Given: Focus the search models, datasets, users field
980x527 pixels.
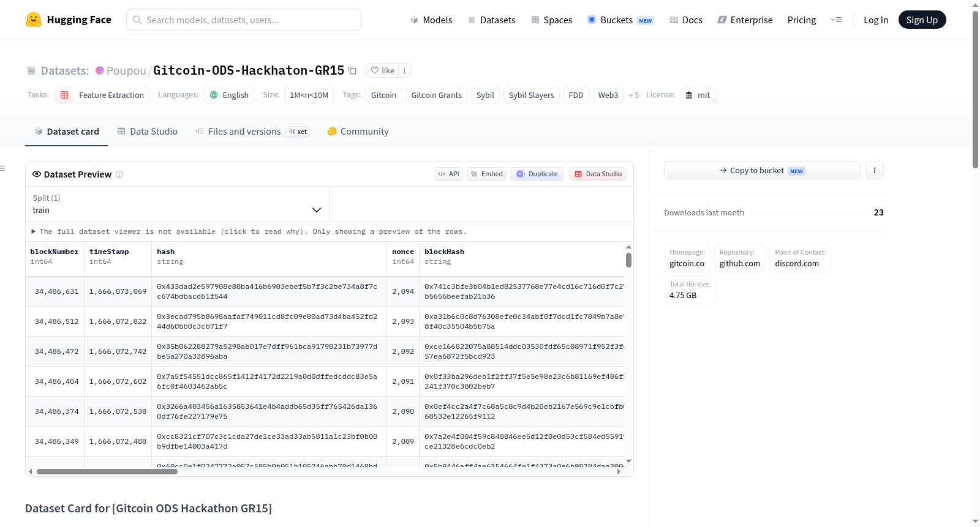Looking at the screenshot, I should [x=244, y=20].
